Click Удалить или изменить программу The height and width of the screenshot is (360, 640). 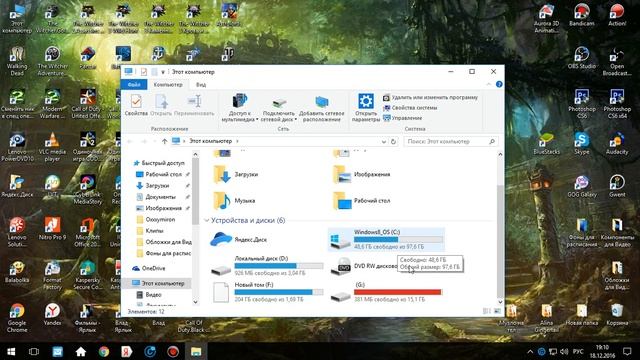click(430, 98)
